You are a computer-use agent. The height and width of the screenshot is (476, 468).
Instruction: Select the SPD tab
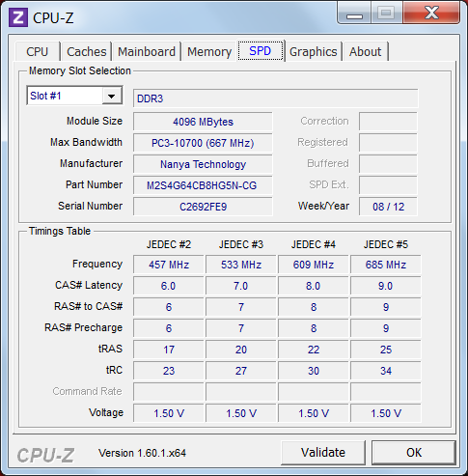click(261, 50)
